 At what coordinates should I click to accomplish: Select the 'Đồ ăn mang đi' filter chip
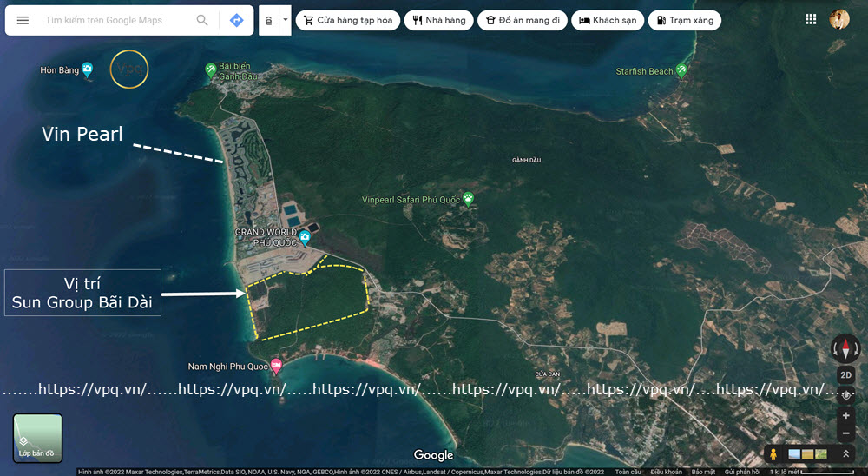(523, 21)
